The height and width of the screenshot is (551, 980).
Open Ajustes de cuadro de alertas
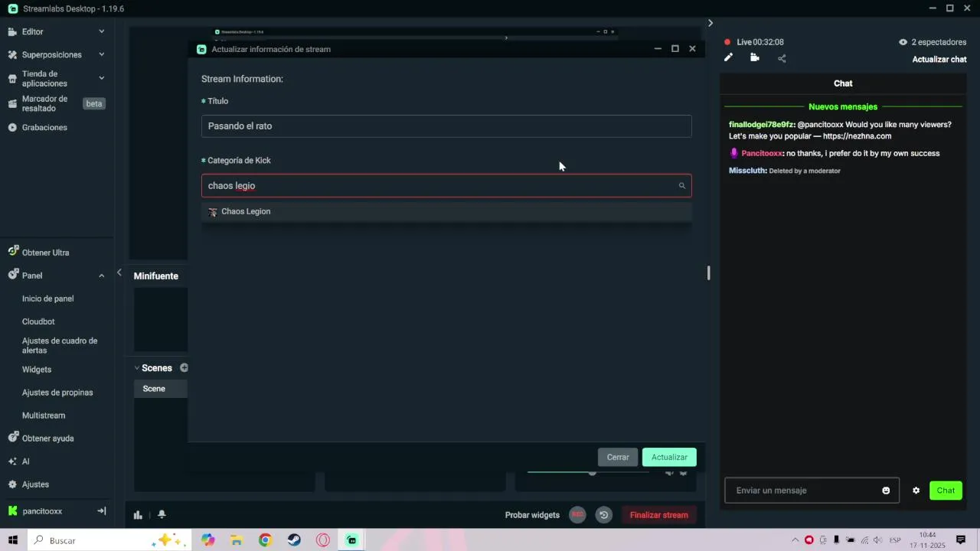click(60, 345)
